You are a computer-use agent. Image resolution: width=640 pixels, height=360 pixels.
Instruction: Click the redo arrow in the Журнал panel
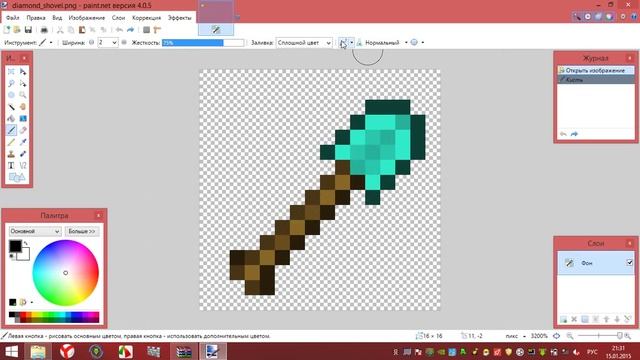574,134
